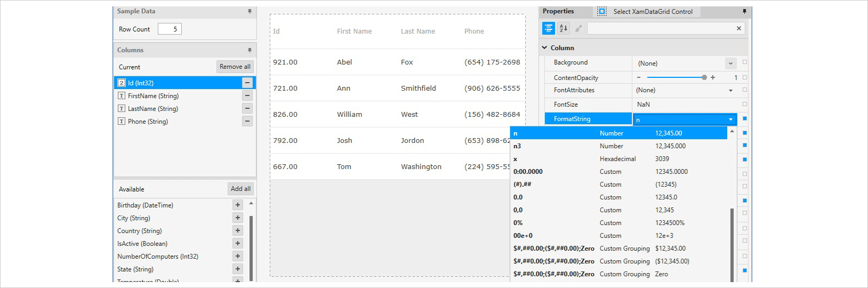The height and width of the screenshot is (288, 868).
Task: Toggle the FormatString property marker square
Action: point(745,118)
